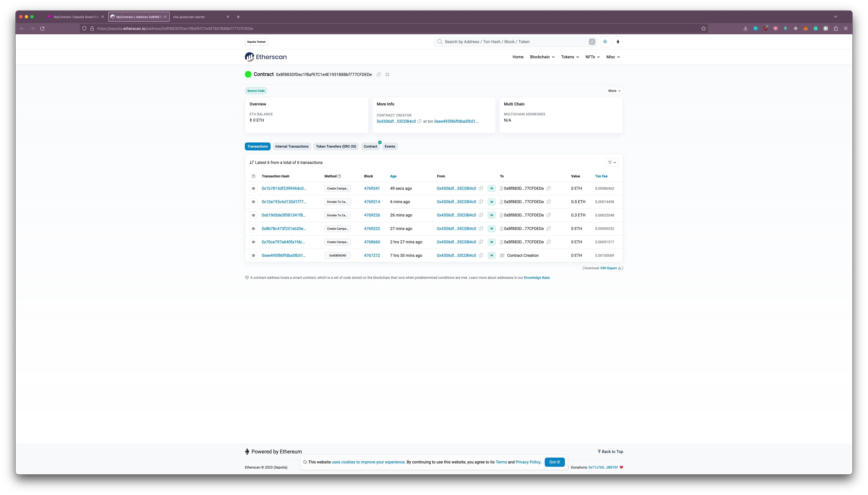Preview transaction 0x619d5de3 with the eye icon

(x=253, y=215)
